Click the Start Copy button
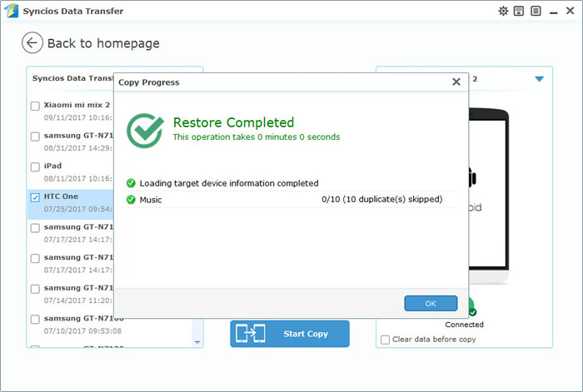Image resolution: width=583 pixels, height=392 pixels. click(x=290, y=334)
